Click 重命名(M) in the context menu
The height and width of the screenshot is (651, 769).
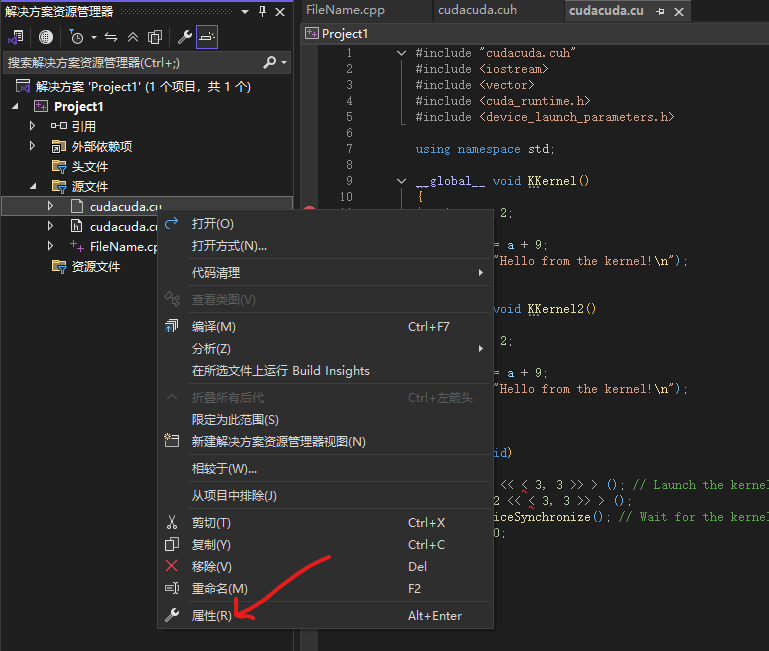tap(219, 589)
